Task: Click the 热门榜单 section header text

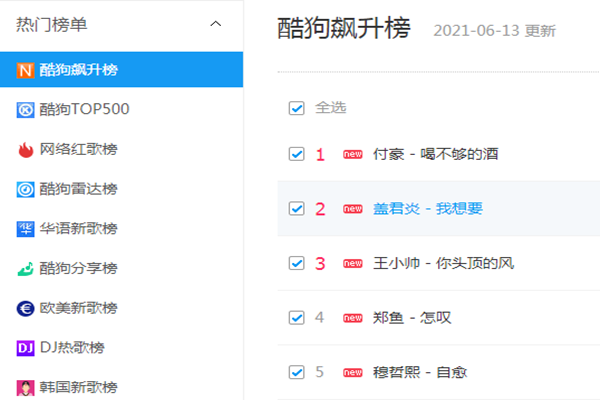Action: click(x=52, y=25)
